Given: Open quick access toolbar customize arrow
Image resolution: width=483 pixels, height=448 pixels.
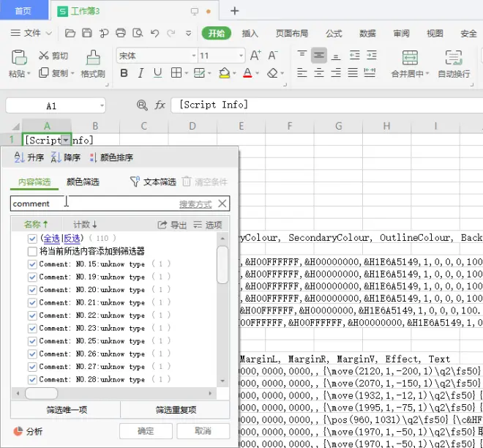Looking at the screenshot, I should tap(188, 33).
